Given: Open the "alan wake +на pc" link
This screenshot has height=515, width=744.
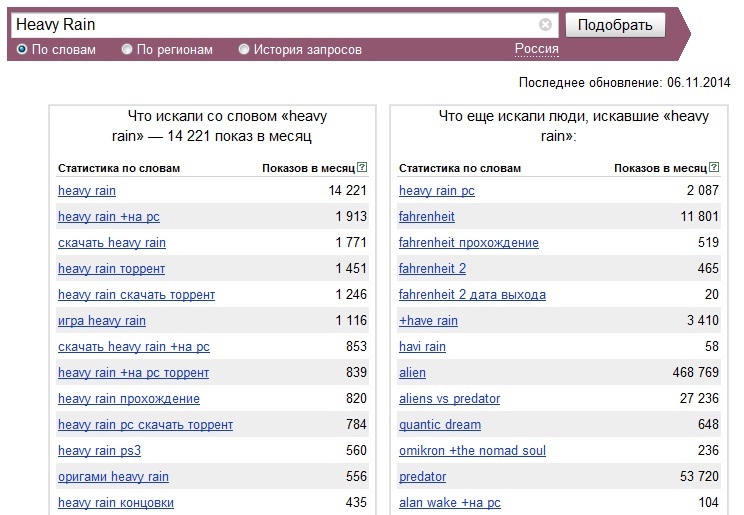Looking at the screenshot, I should pos(450,503).
